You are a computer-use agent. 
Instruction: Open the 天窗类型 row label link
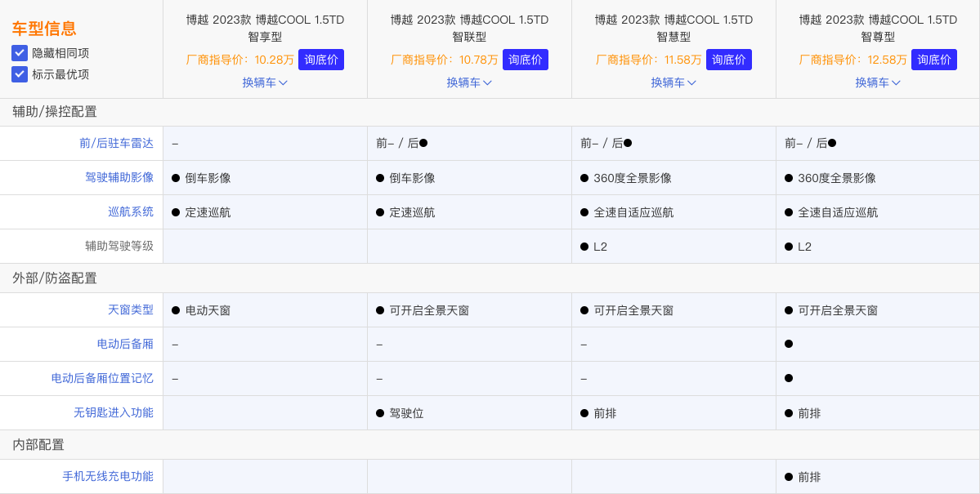(131, 309)
